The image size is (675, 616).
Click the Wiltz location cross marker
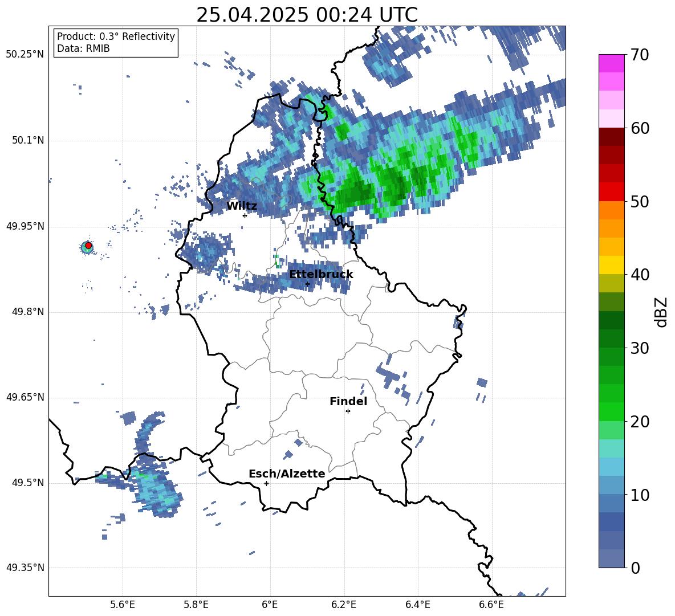pyautogui.click(x=245, y=215)
